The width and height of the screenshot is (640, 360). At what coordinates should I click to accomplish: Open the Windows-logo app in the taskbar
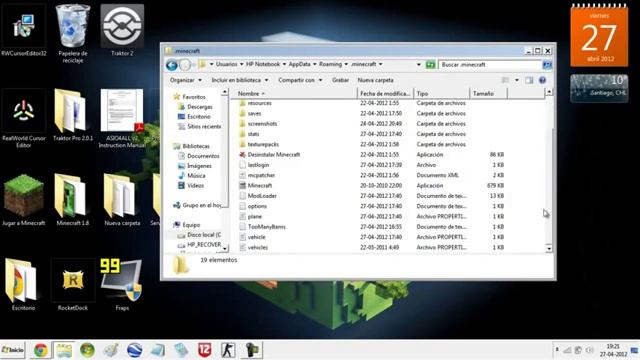pos(87,350)
